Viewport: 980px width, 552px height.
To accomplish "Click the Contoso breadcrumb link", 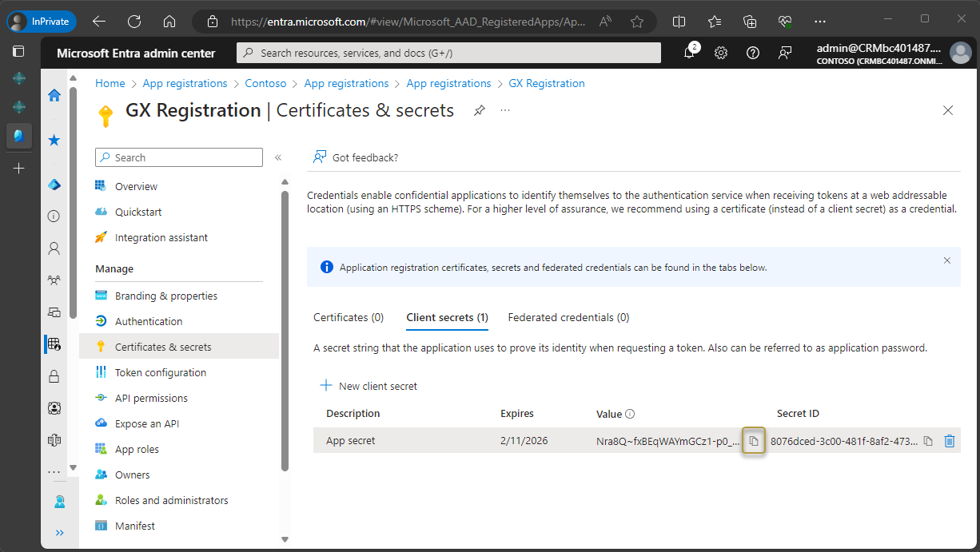I will 265,83.
